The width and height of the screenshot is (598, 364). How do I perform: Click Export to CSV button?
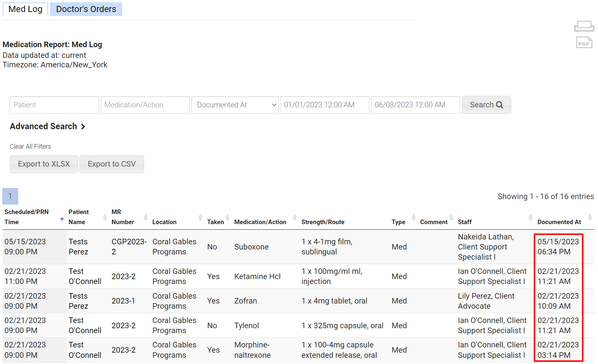click(112, 164)
